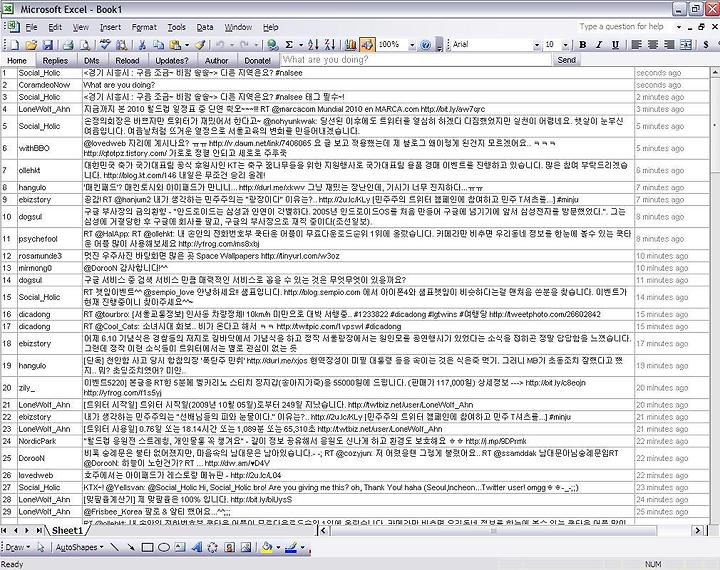Screen dimensions: 720x570
Task: Activate the Format Painter brush
Action: [200, 45]
